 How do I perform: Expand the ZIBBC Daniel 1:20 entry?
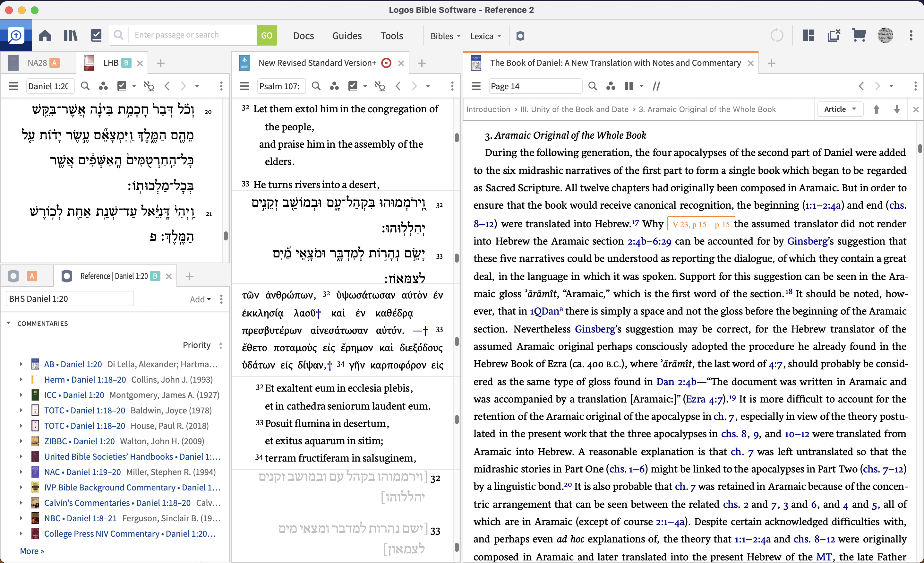coord(21,441)
